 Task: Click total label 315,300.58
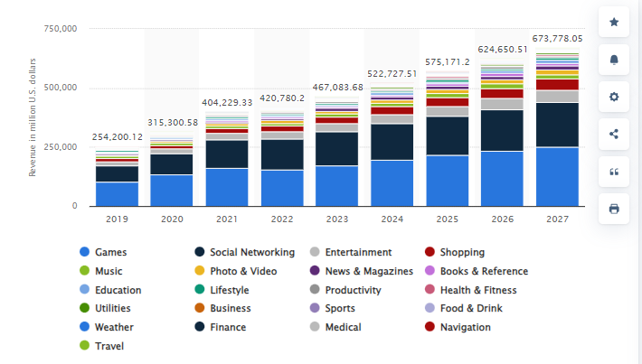point(173,122)
